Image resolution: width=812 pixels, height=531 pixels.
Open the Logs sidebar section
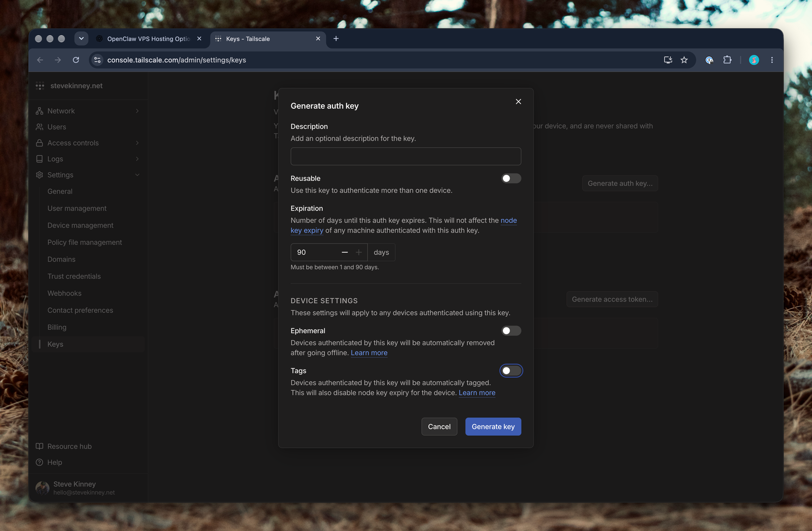point(55,159)
